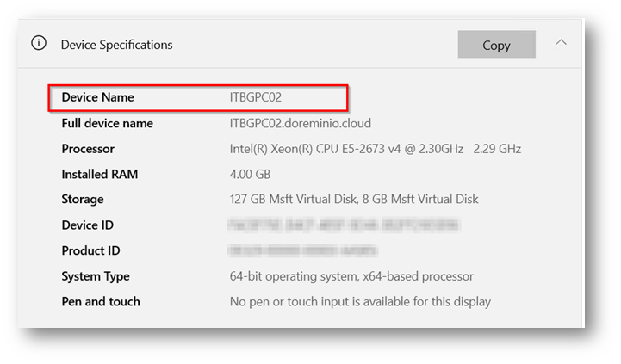Collapse the Device Specifications section chevron

(562, 42)
